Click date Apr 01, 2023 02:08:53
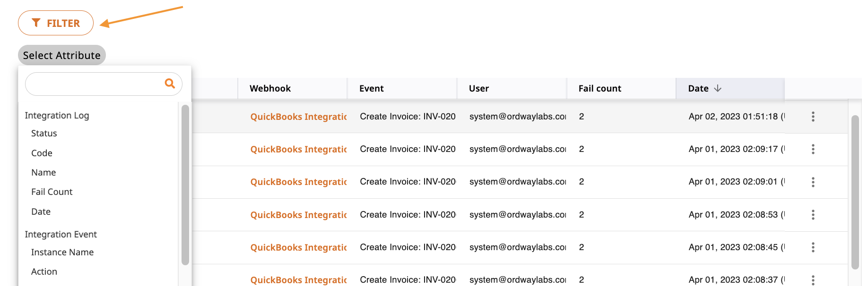The height and width of the screenshot is (286, 868). [x=737, y=215]
